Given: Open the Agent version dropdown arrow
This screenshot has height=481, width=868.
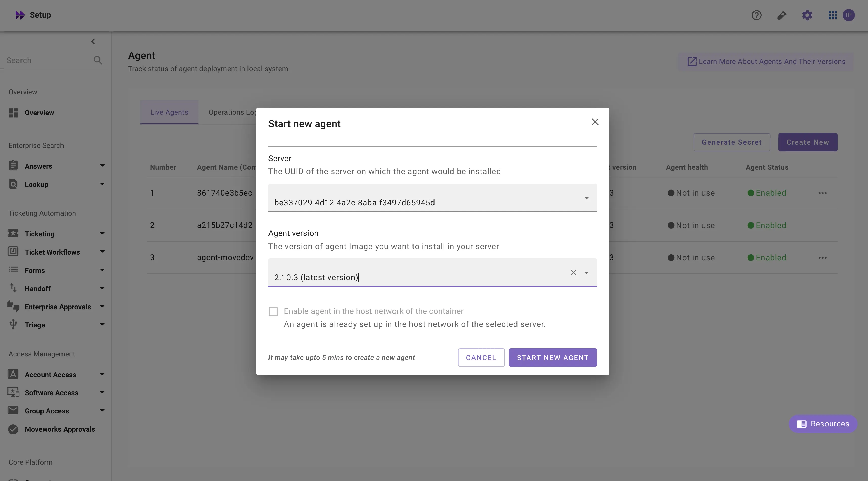Looking at the screenshot, I should 586,273.
